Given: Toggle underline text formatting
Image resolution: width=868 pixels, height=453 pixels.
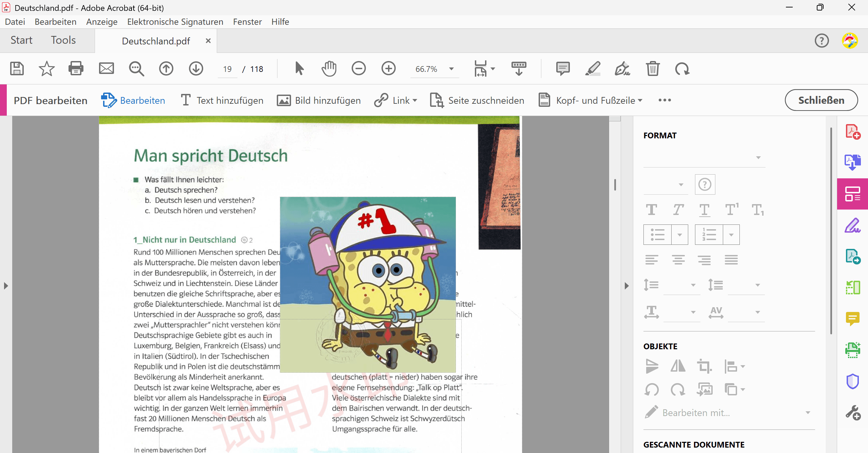Looking at the screenshot, I should (x=705, y=210).
